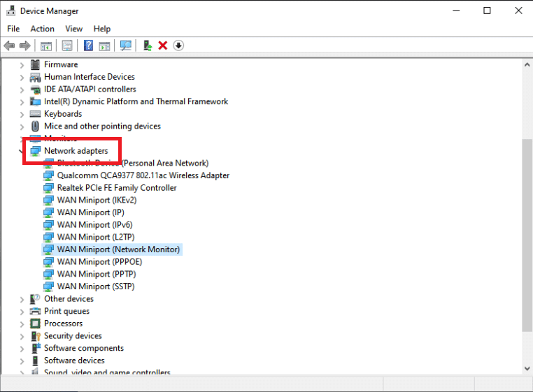Expand the Keyboards node chevron
Viewport: 533px width, 392px height.
[x=22, y=115]
